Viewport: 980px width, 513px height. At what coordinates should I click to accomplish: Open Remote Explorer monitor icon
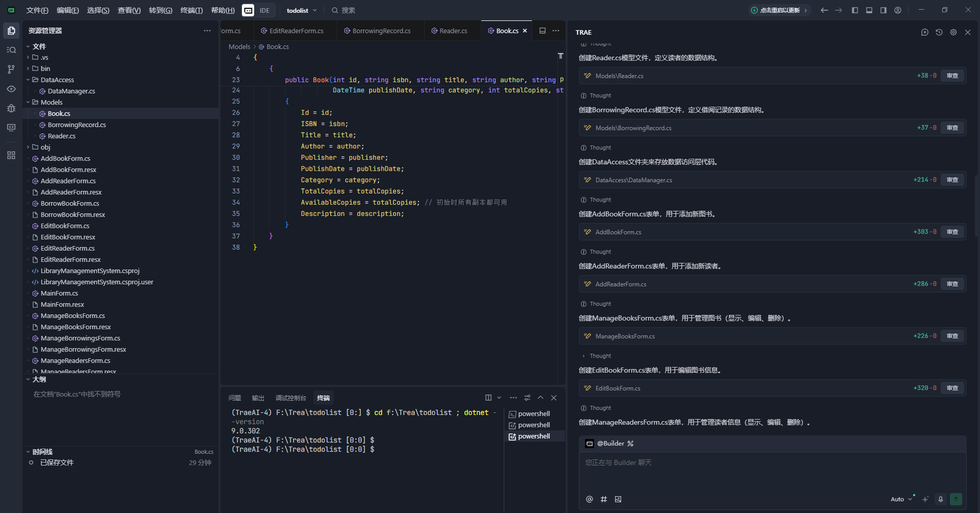tap(11, 128)
